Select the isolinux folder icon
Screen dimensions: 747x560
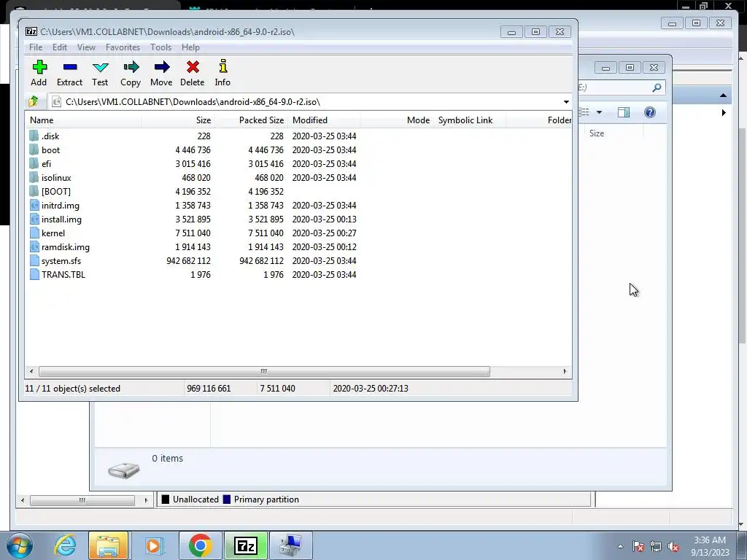click(34, 177)
